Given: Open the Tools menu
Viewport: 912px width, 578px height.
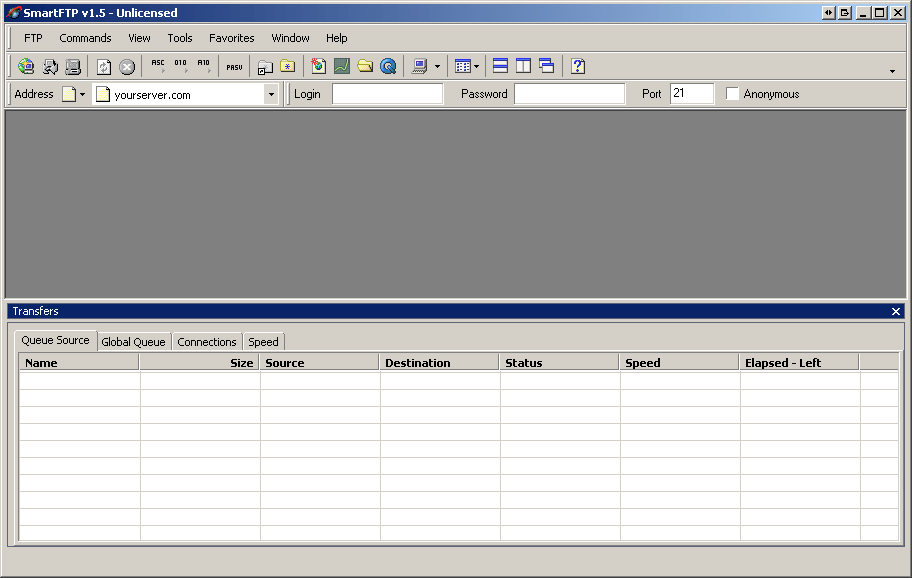Looking at the screenshot, I should [x=180, y=38].
